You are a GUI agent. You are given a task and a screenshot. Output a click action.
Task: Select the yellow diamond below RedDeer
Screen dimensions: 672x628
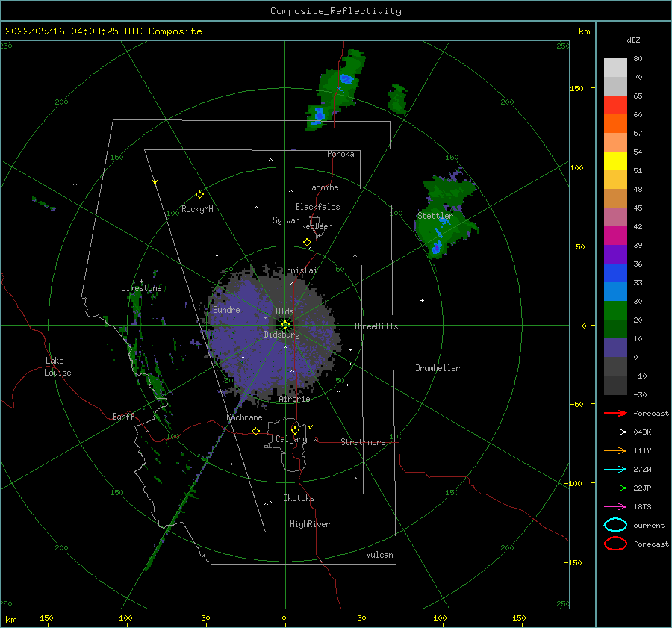[x=308, y=243]
